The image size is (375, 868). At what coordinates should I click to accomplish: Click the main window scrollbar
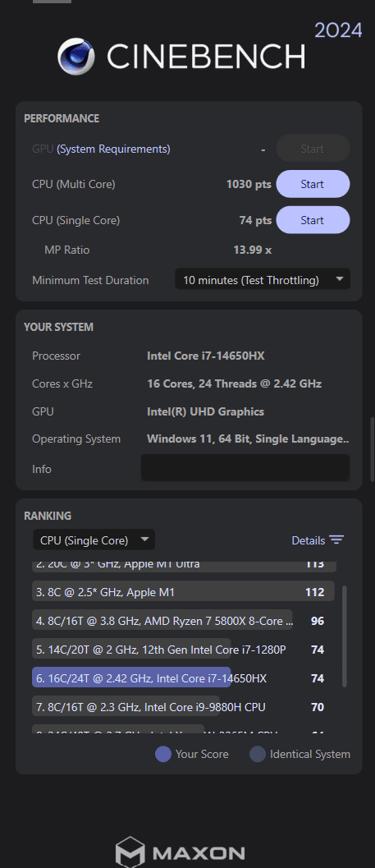click(x=373, y=448)
